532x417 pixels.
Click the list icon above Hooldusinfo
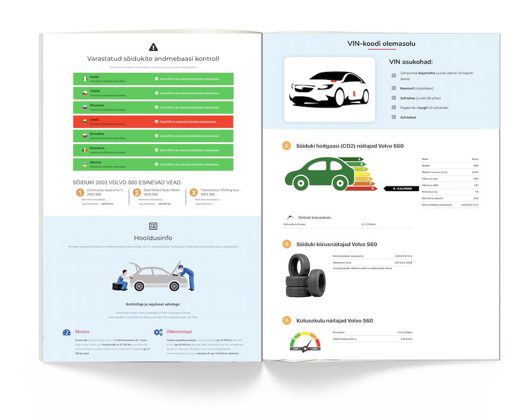pos(153,226)
